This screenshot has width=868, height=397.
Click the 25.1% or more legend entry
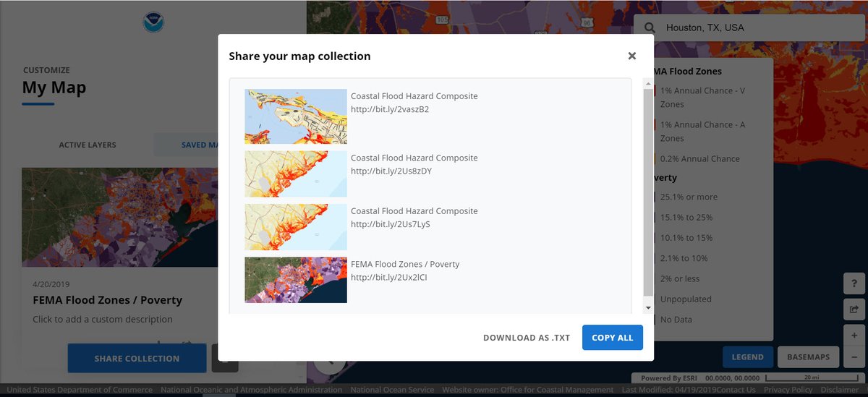[x=689, y=197]
